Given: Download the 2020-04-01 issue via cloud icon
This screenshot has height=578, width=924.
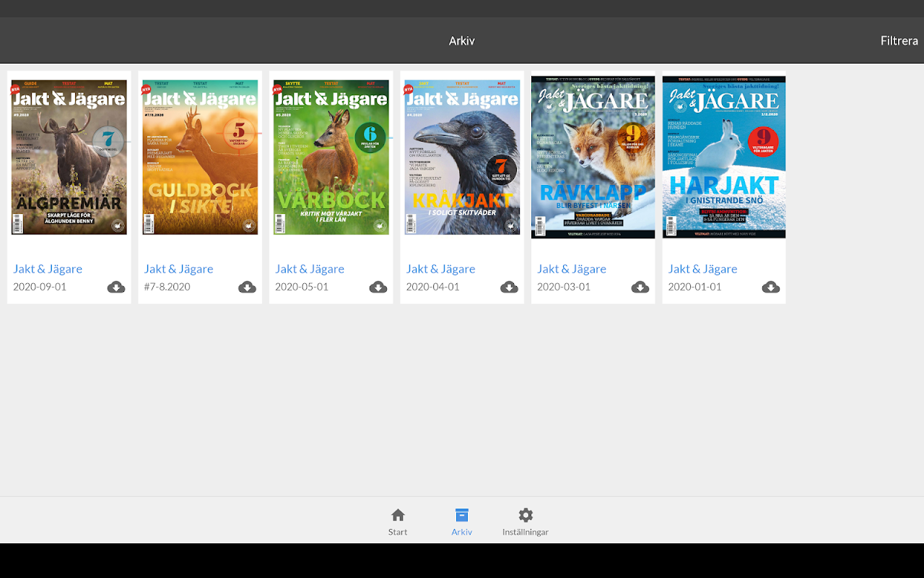Looking at the screenshot, I should (509, 287).
